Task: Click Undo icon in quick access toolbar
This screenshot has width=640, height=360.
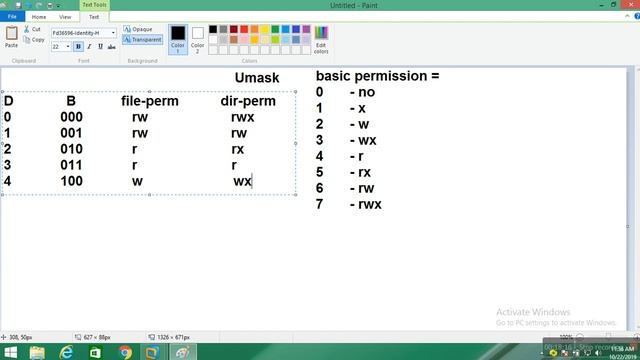Action: [29, 5]
